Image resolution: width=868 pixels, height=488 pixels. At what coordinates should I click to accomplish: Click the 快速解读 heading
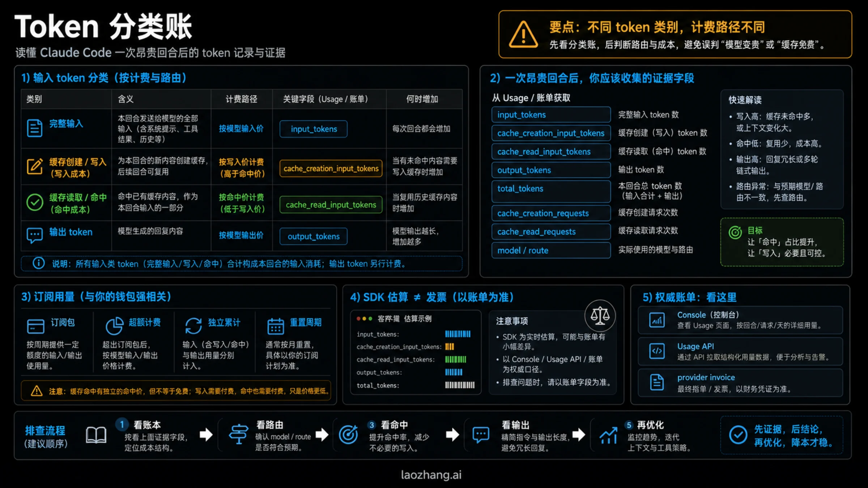pos(745,100)
